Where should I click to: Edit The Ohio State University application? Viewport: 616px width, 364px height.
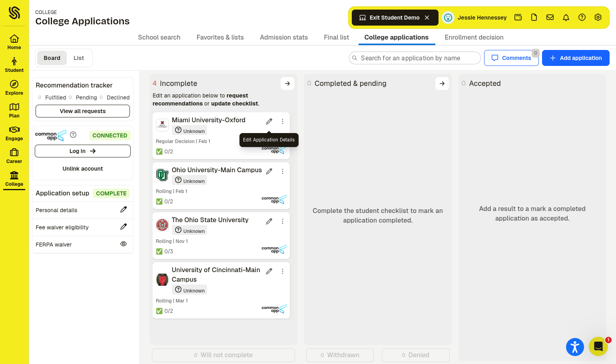coord(269,221)
